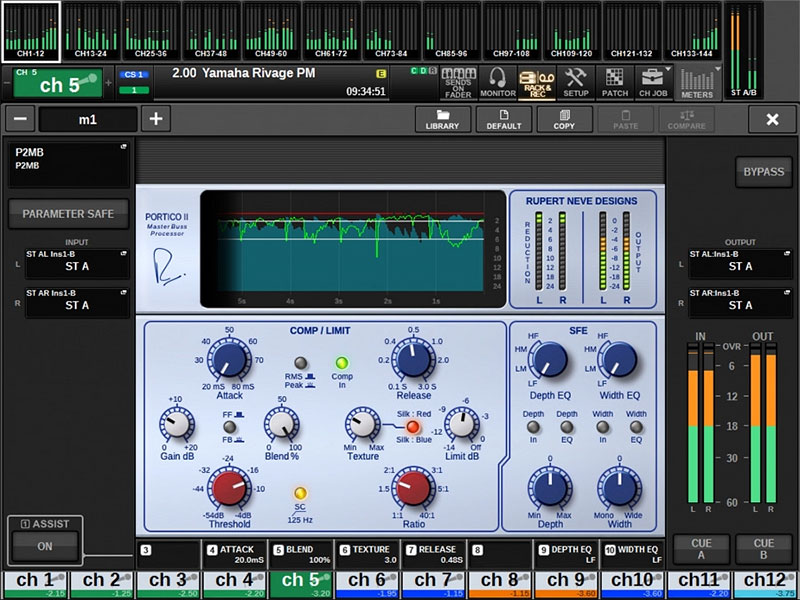Open input L ST AL Ins1-B patch
The height and width of the screenshot is (600, 800).
[x=77, y=263]
